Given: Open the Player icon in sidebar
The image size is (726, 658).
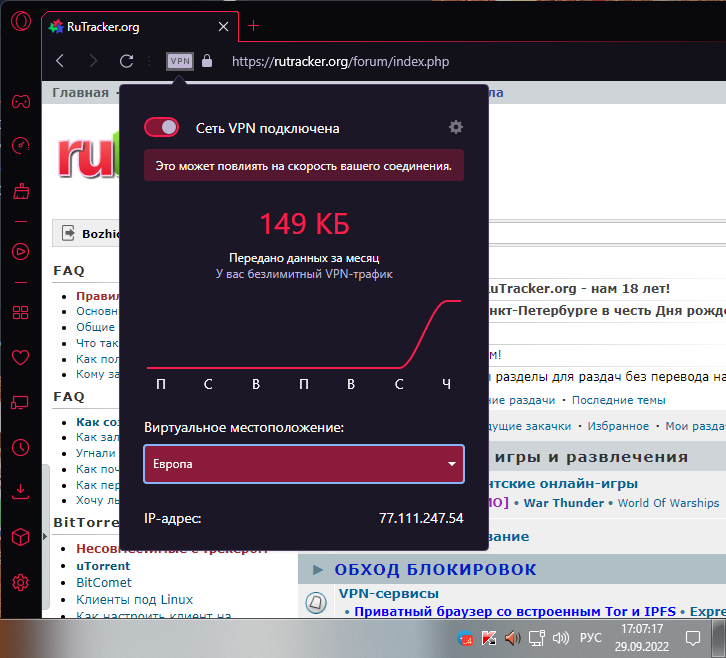Looking at the screenshot, I should [20, 251].
